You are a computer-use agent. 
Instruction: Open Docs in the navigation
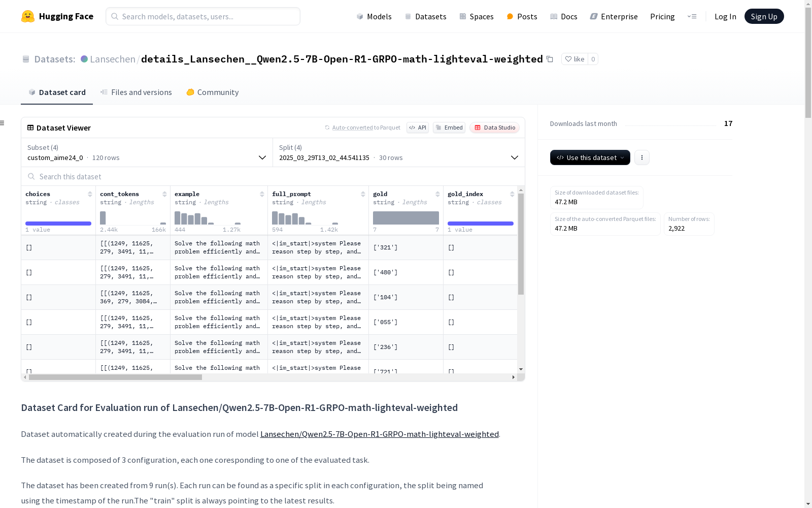[564, 16]
